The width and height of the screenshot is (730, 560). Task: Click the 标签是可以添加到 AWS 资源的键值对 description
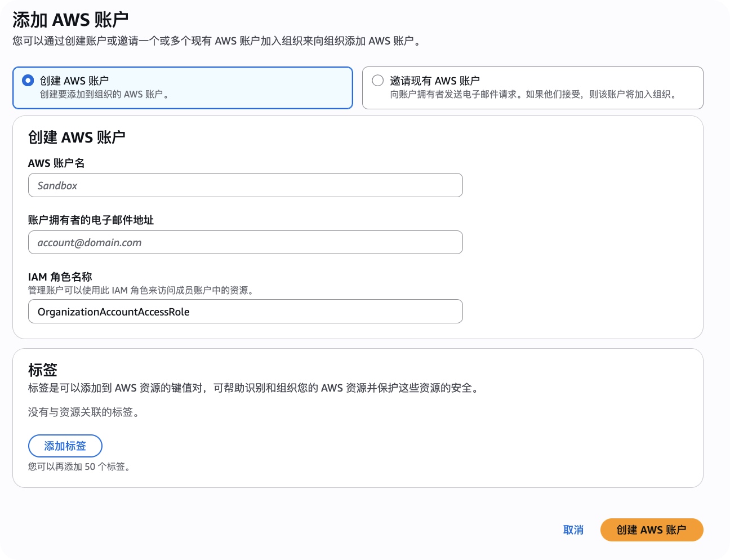[x=255, y=388]
